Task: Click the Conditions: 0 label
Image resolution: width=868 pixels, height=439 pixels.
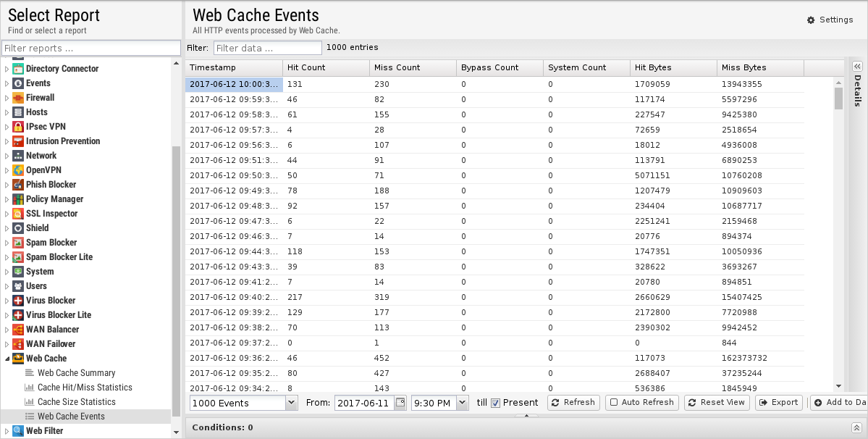Action: [222, 427]
